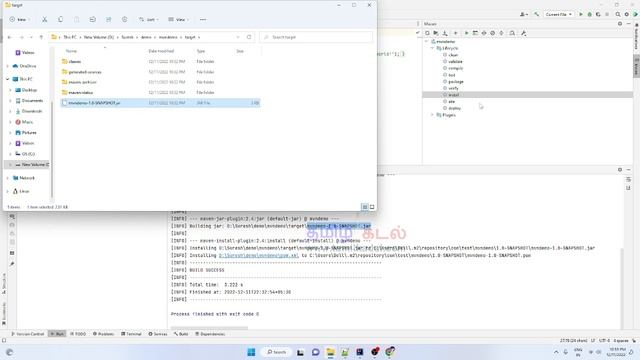Screen dimensions: 640x360
Task: Click File Explorer icon on Windows taskbar
Action: [330, 352]
